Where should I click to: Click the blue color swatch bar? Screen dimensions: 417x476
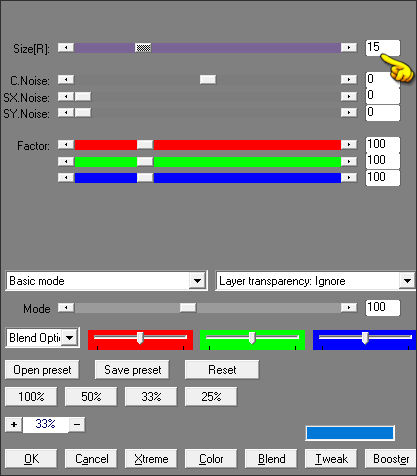(x=350, y=433)
